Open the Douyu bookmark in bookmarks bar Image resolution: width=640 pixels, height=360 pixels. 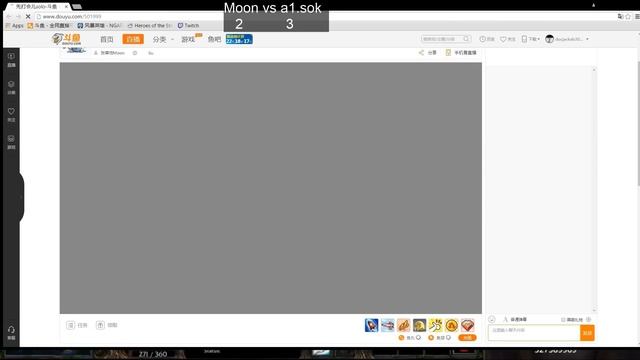pyautogui.click(x=49, y=25)
